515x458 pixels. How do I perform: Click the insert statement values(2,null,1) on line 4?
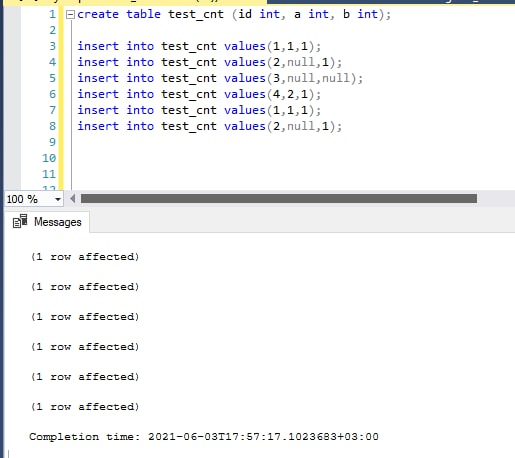coord(210,62)
